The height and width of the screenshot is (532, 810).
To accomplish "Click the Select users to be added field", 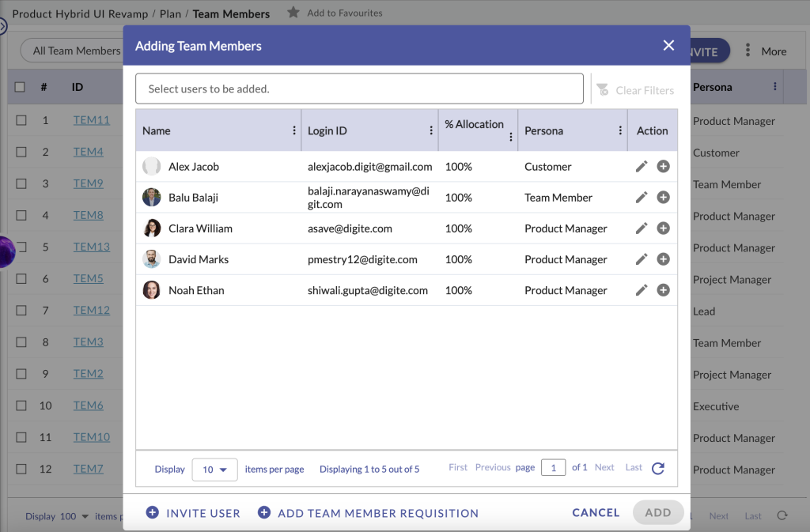I will 359,89.
